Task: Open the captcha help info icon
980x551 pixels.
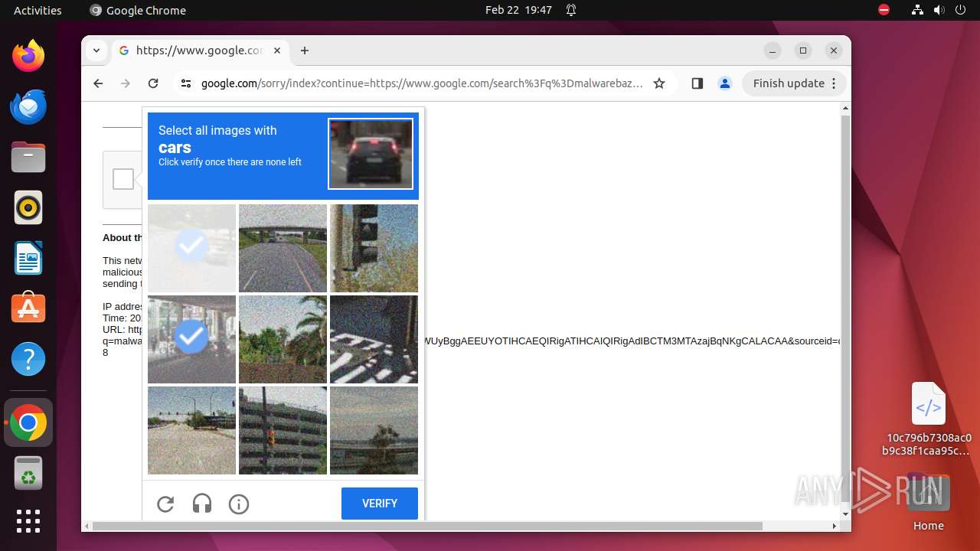Action: pos(239,504)
